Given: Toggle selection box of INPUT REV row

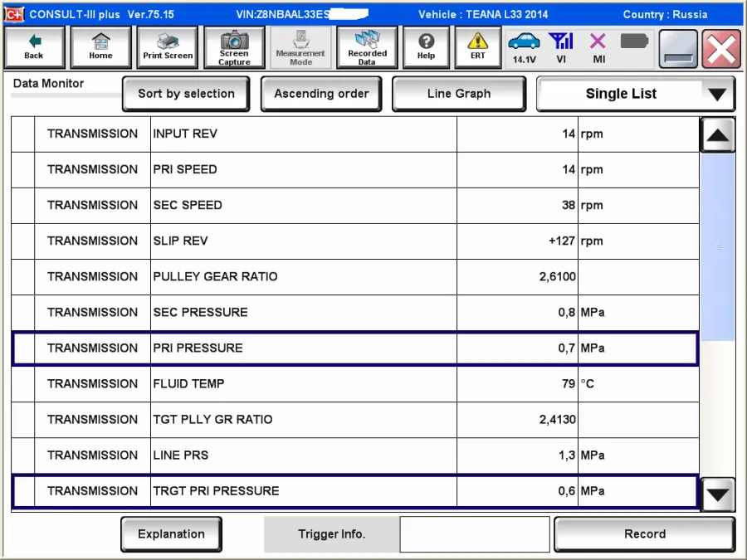Looking at the screenshot, I should (23, 134).
